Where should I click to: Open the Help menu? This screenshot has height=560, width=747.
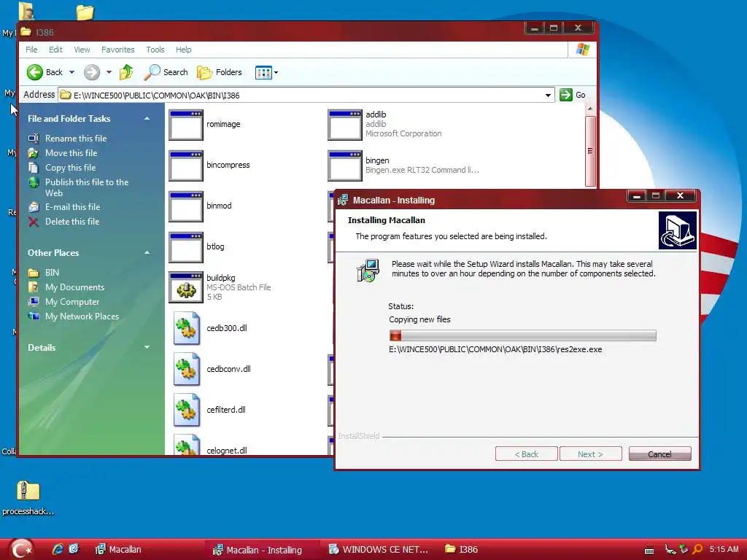(x=183, y=50)
